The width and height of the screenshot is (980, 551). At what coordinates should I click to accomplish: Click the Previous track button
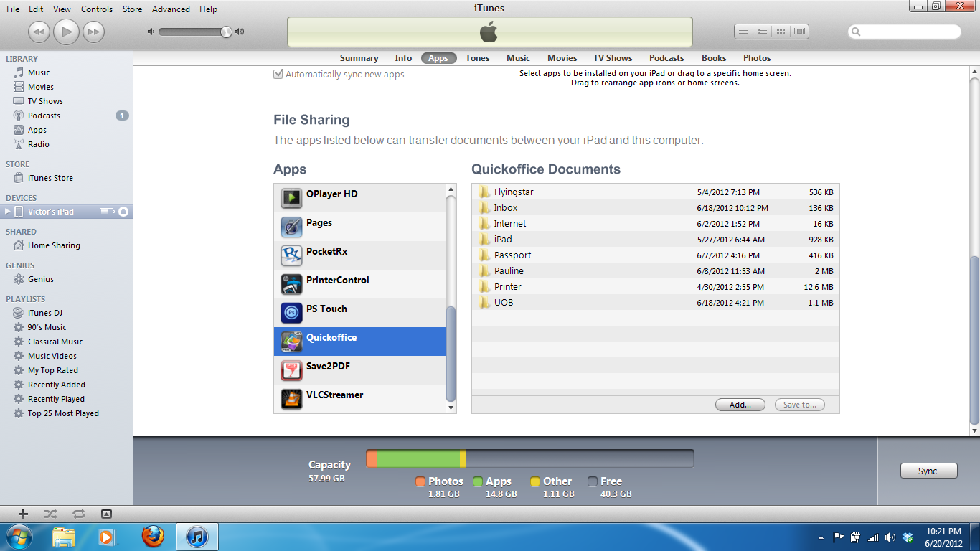tap(39, 32)
